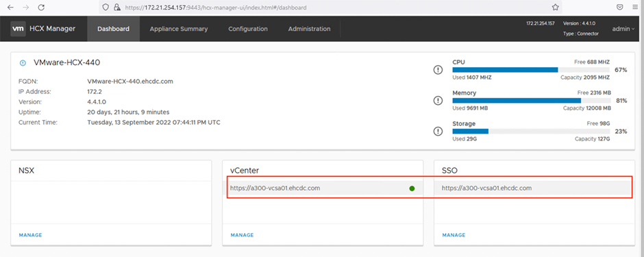The width and height of the screenshot is (644, 257).
Task: Click Version : 4.4.1.0 in the header
Action: (x=580, y=24)
